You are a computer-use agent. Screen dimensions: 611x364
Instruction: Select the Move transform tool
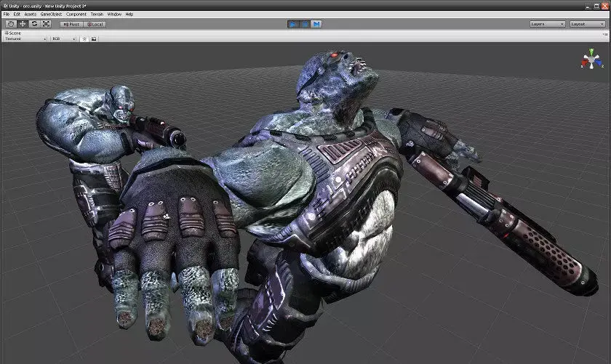pos(23,24)
